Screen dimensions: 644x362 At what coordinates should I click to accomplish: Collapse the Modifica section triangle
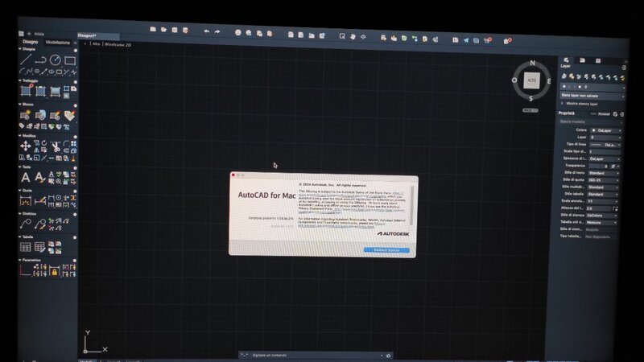pyautogui.click(x=20, y=135)
